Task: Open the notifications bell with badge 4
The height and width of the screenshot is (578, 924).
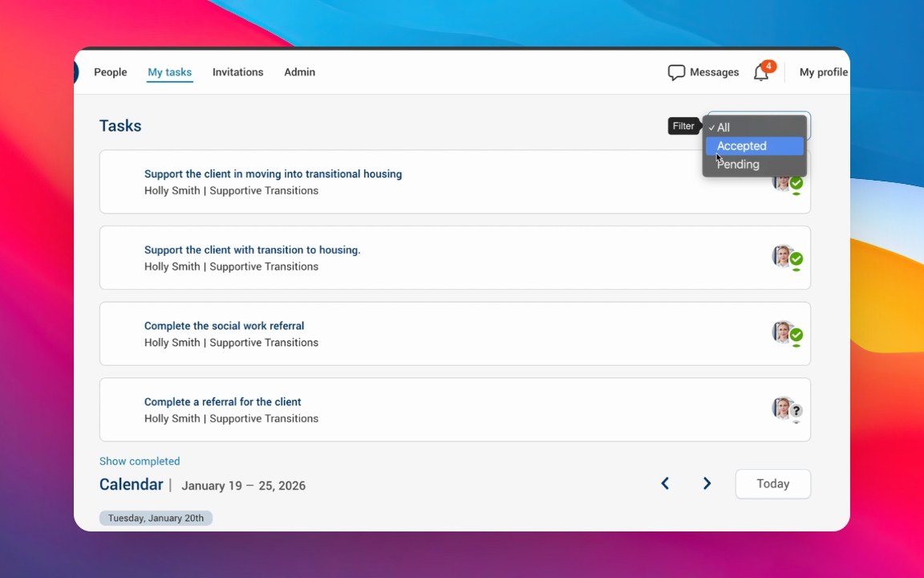Action: point(761,72)
